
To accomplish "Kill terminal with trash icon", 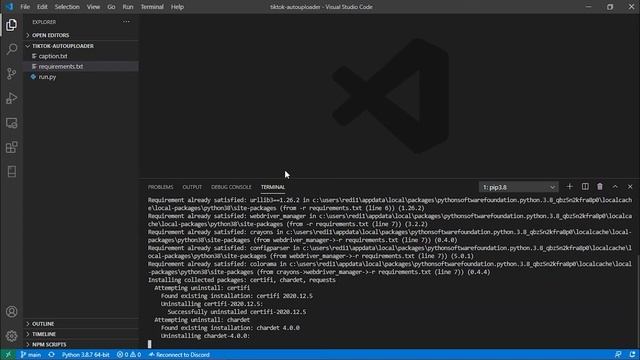I will (x=600, y=187).
